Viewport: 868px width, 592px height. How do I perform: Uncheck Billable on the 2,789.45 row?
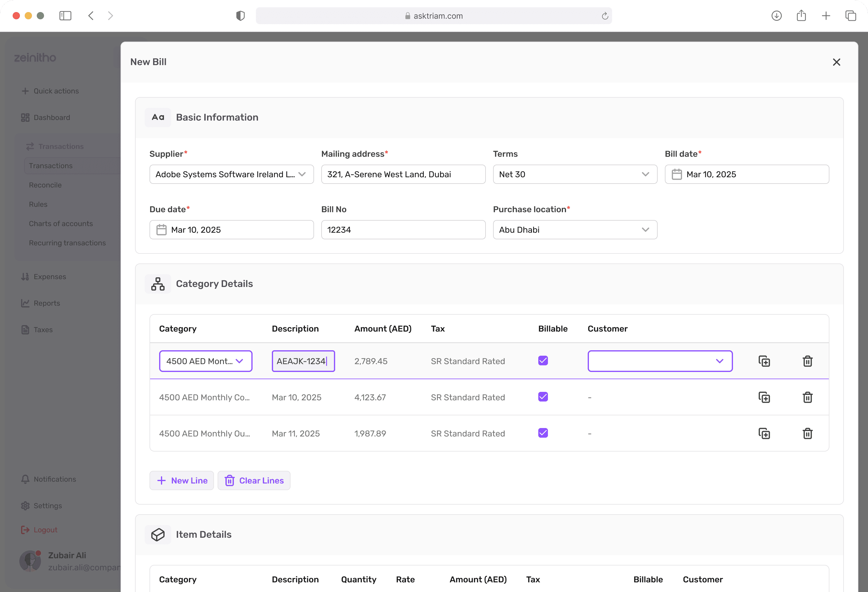coord(543,361)
